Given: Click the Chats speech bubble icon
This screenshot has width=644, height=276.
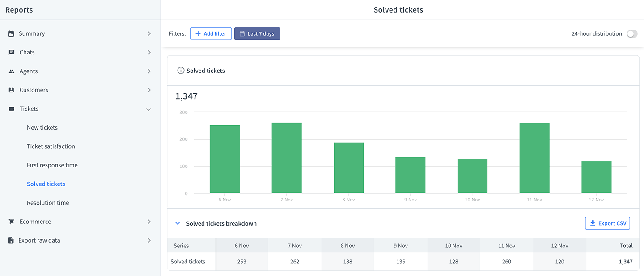Looking at the screenshot, I should (x=12, y=52).
